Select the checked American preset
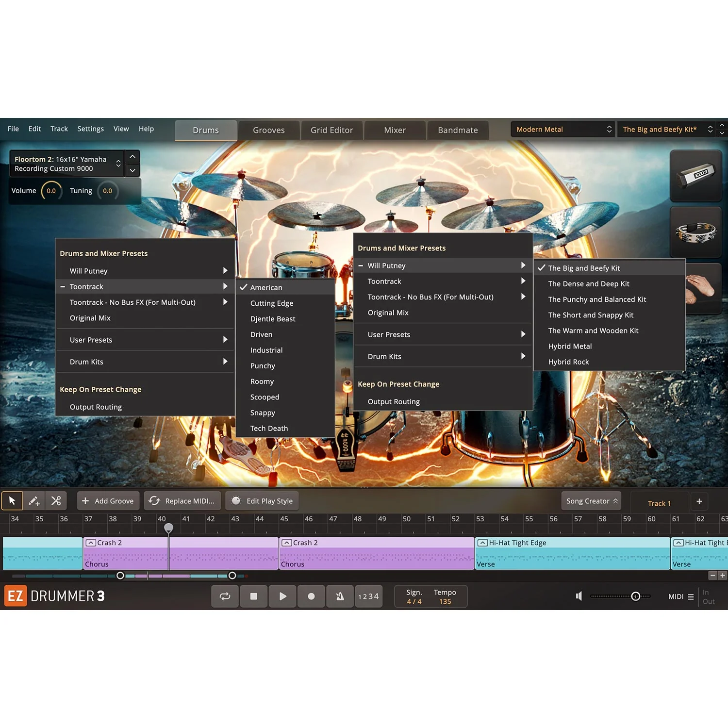 [285, 287]
